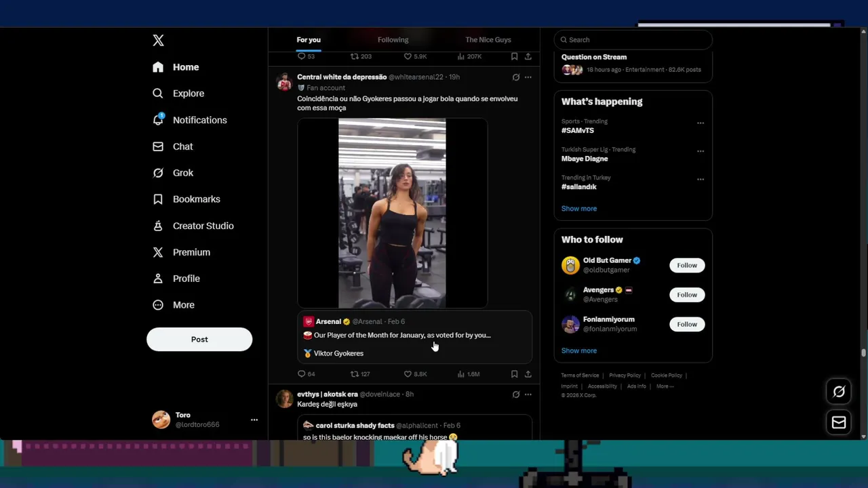Viewport: 868px width, 488px height.
Task: Open Privacy Policy link
Action: pos(625,375)
